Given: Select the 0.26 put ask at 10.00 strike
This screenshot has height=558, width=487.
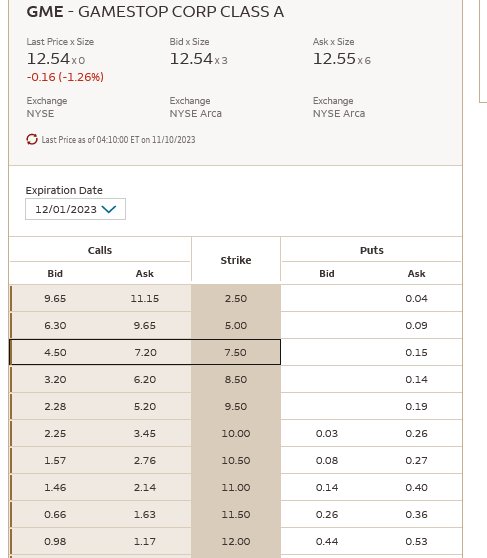Looking at the screenshot, I should coord(416,433).
